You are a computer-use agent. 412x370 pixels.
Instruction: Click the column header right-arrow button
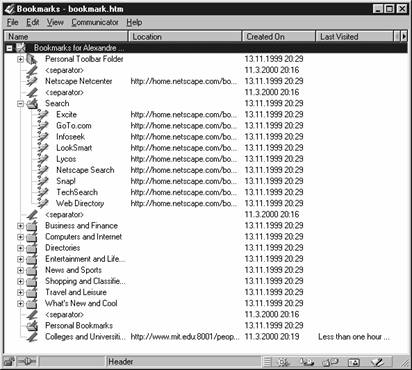coord(404,36)
